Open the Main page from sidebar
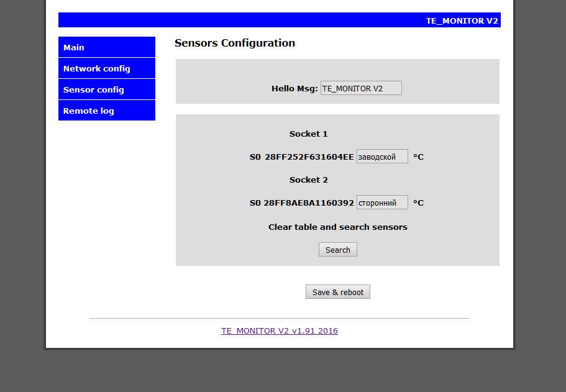 click(x=107, y=47)
